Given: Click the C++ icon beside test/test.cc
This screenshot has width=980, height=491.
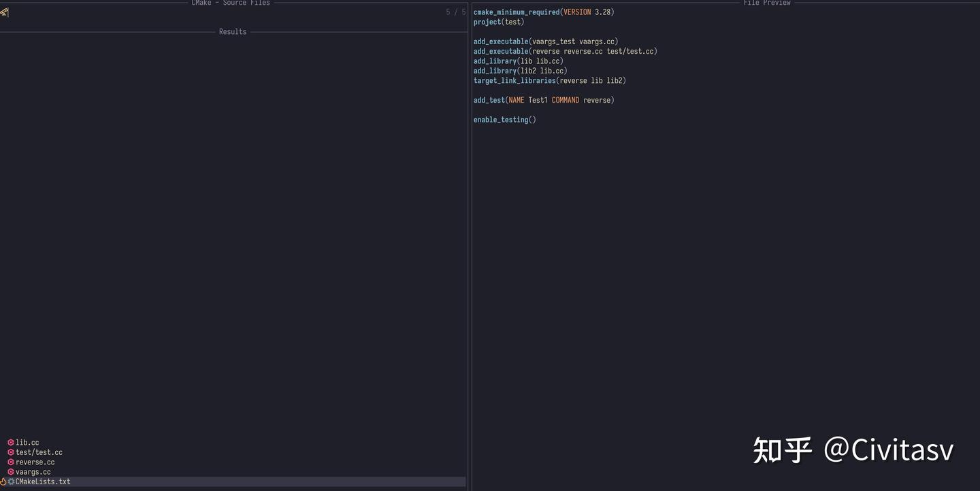Looking at the screenshot, I should click(11, 452).
